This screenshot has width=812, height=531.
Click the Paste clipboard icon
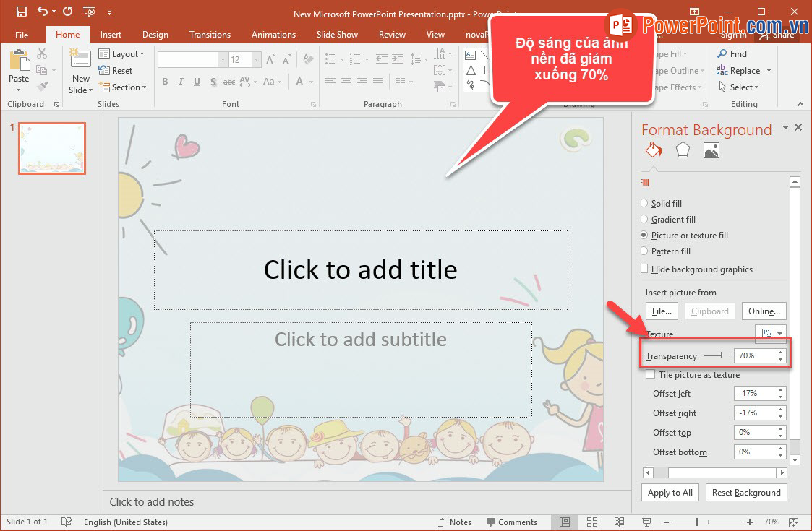(19, 62)
